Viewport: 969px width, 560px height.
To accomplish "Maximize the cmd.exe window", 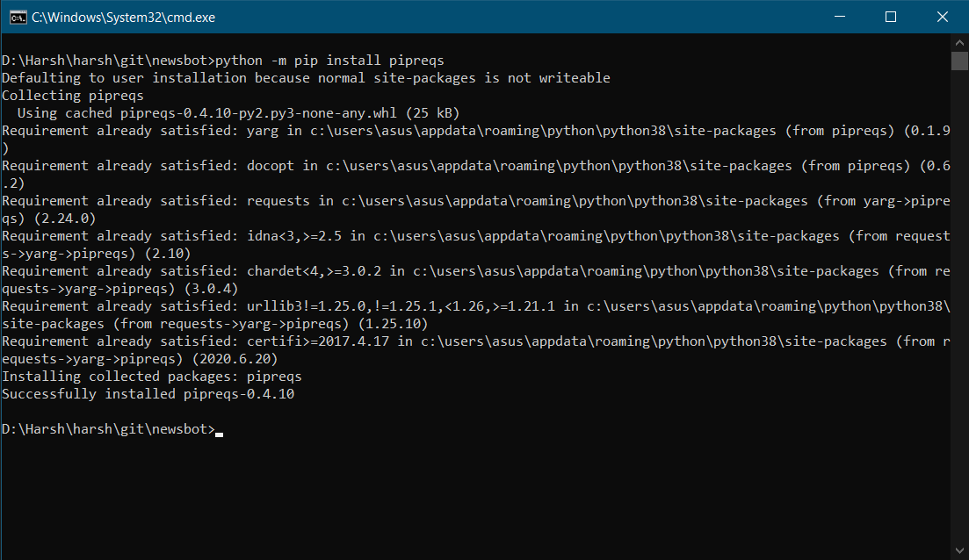I will pos(891,17).
